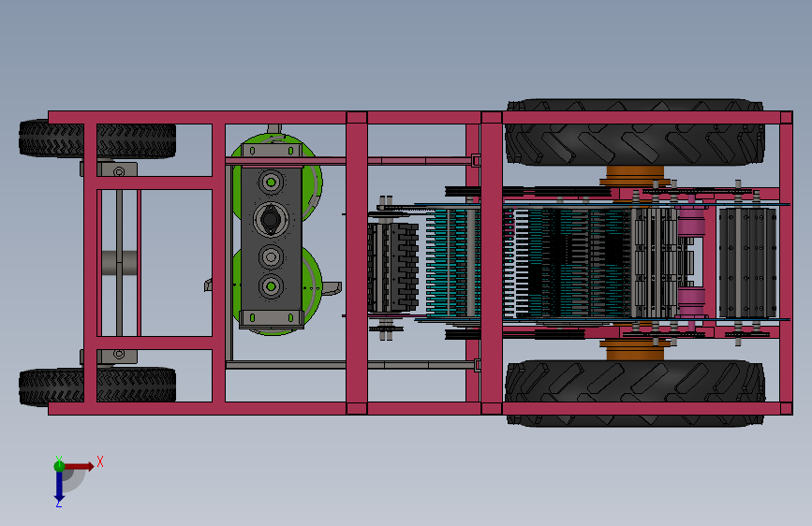Select the lower large tractor tire
812x526 pixels.
(x=634, y=393)
